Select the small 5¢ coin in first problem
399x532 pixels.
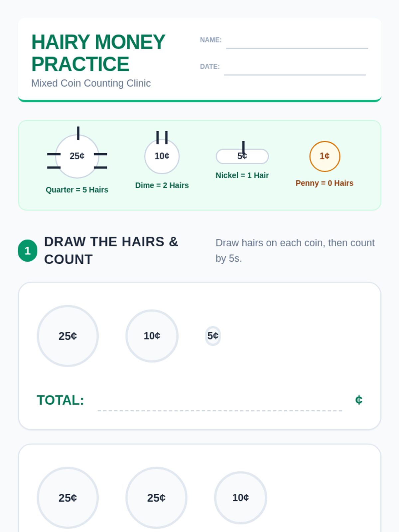click(213, 336)
